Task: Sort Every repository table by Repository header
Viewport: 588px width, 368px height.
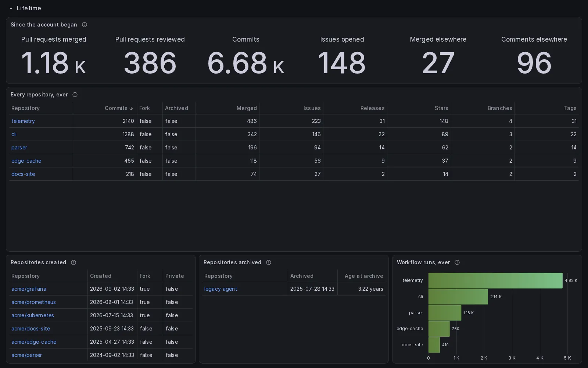Action: [x=25, y=108]
